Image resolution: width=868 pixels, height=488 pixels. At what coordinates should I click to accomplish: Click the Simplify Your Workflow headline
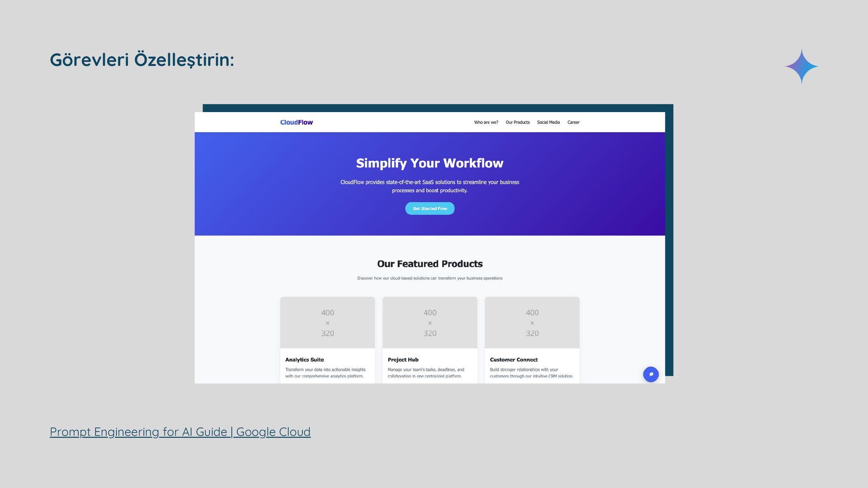(x=429, y=163)
